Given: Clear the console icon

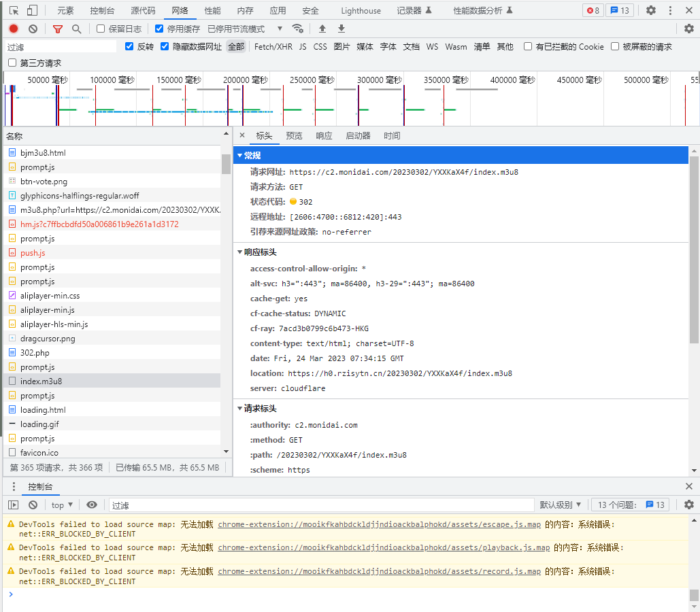Looking at the screenshot, I should (x=33, y=505).
